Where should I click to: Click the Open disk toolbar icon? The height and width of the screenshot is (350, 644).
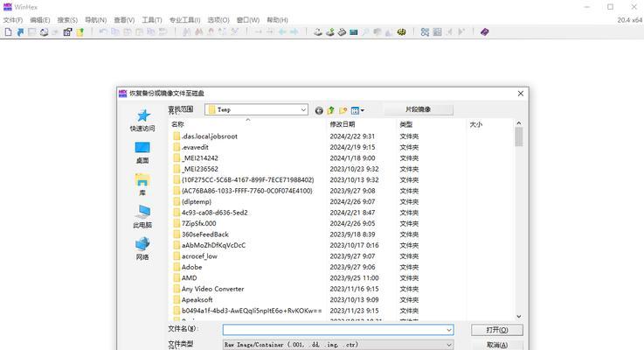click(x=318, y=32)
